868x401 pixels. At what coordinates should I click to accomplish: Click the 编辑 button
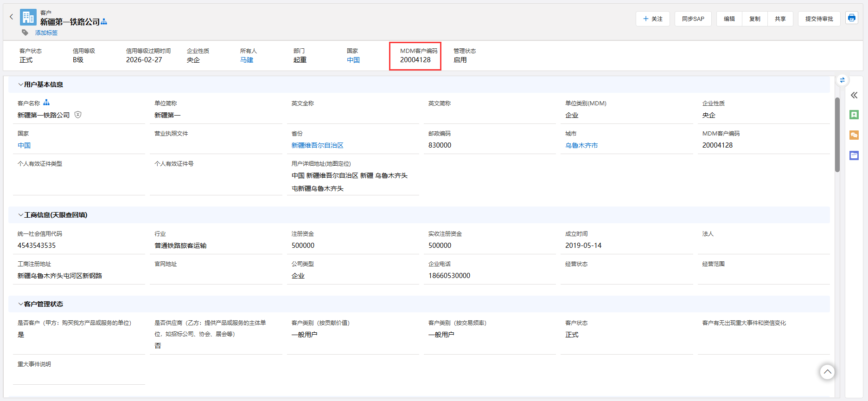point(729,19)
